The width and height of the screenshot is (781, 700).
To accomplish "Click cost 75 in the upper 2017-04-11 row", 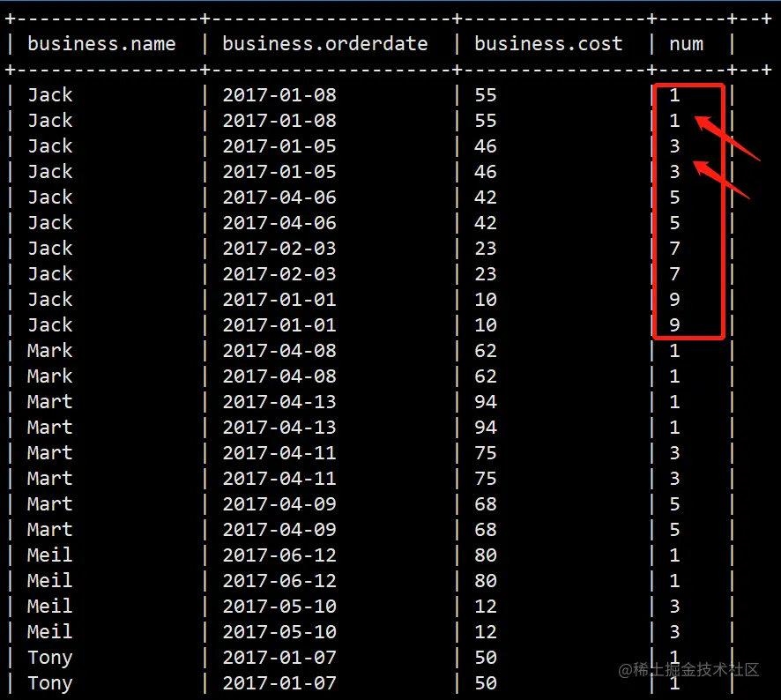I will pos(485,453).
